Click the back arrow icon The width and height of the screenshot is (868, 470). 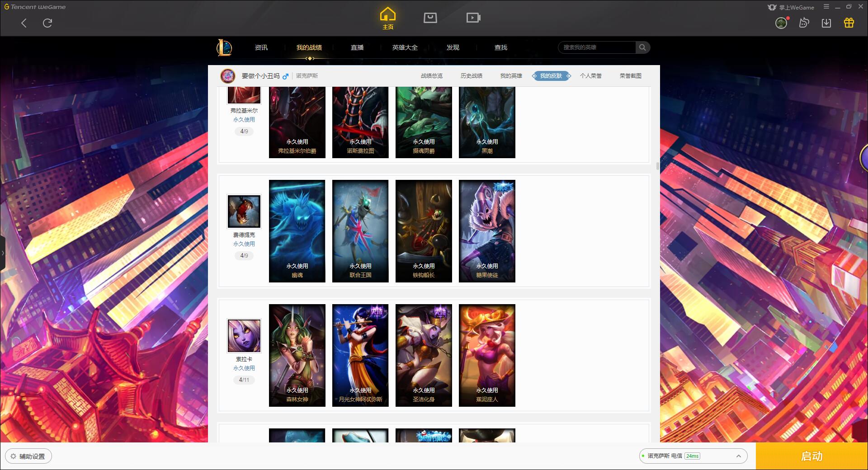24,23
